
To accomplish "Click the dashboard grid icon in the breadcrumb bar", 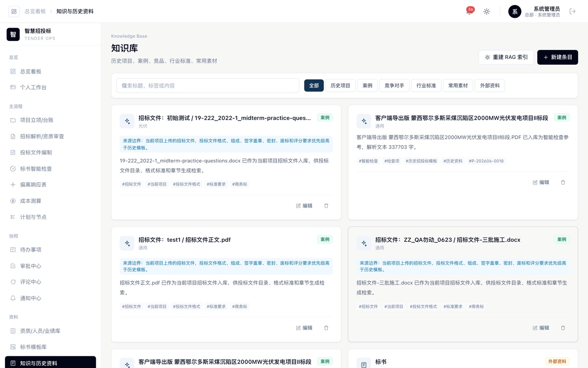I will 14,12.
